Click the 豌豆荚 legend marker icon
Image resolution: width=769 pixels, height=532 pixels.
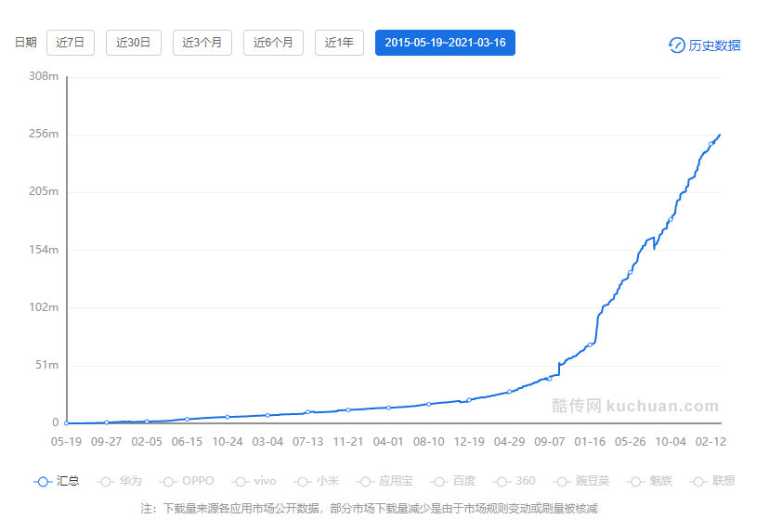click(x=563, y=481)
